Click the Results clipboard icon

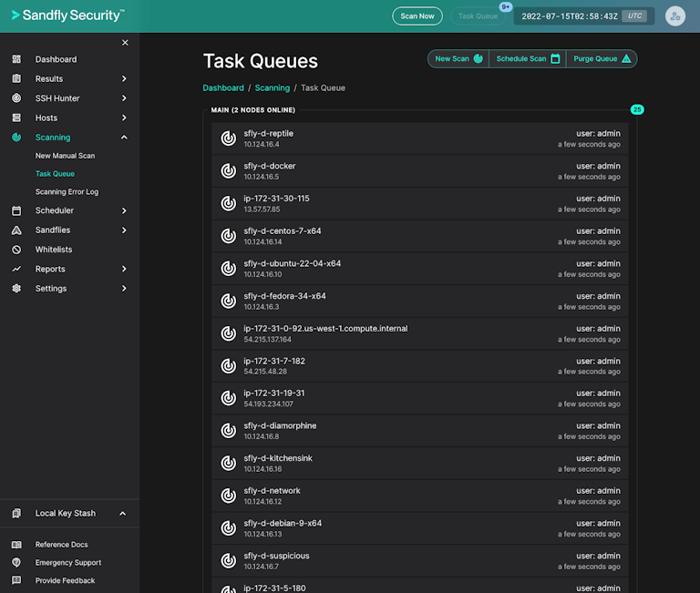coord(16,78)
